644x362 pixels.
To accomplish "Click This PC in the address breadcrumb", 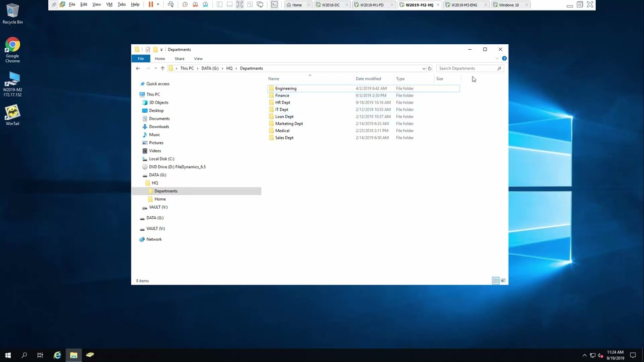I will [187, 68].
